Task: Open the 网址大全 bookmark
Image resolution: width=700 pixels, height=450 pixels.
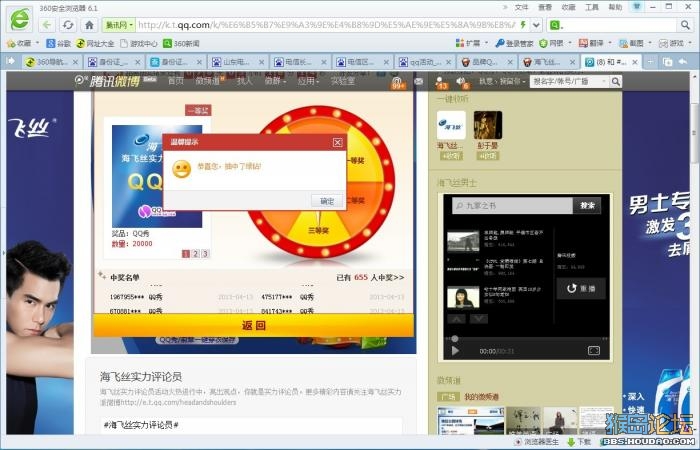Action: tap(95, 43)
